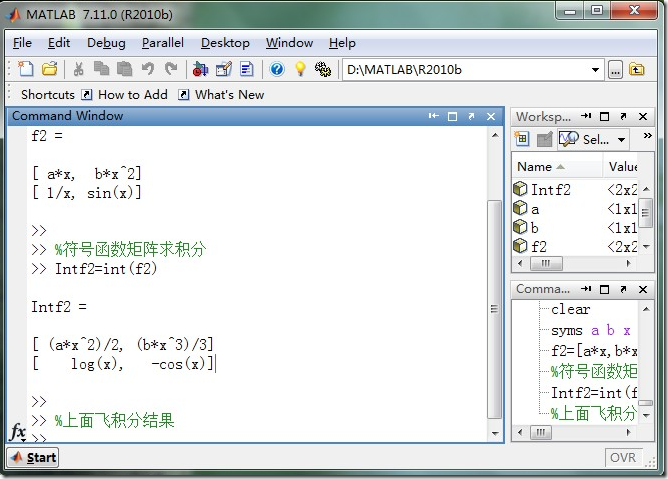Click the Undo arrow icon

coord(148,69)
